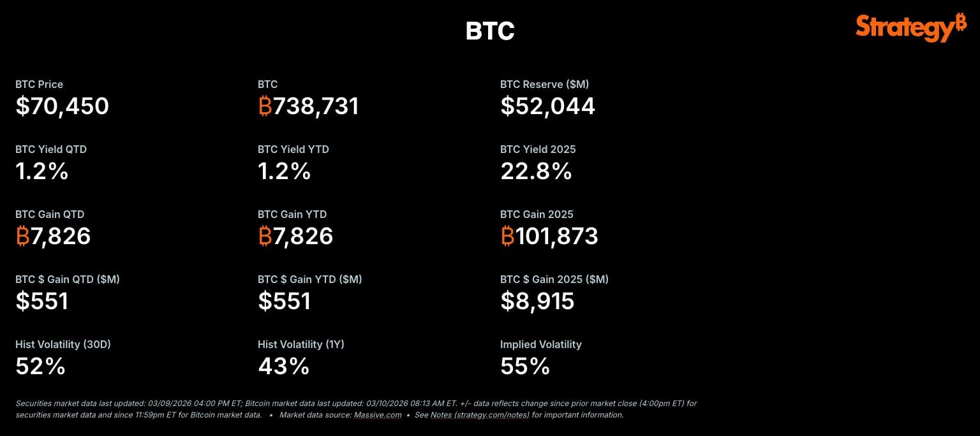Click the Implied Volatility value 55%
The height and width of the screenshot is (436, 980).
(x=525, y=367)
